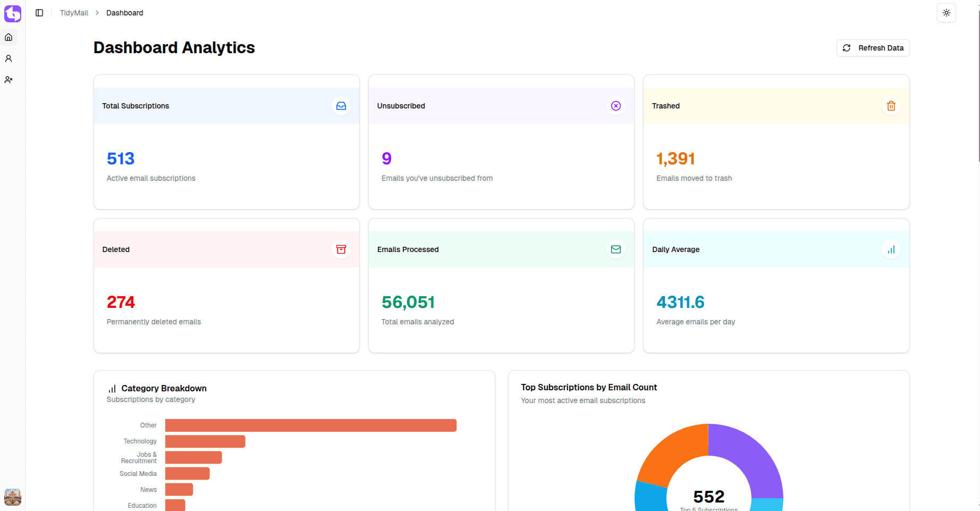
Task: Expand the user profile via bottom avatar
Action: point(13,497)
